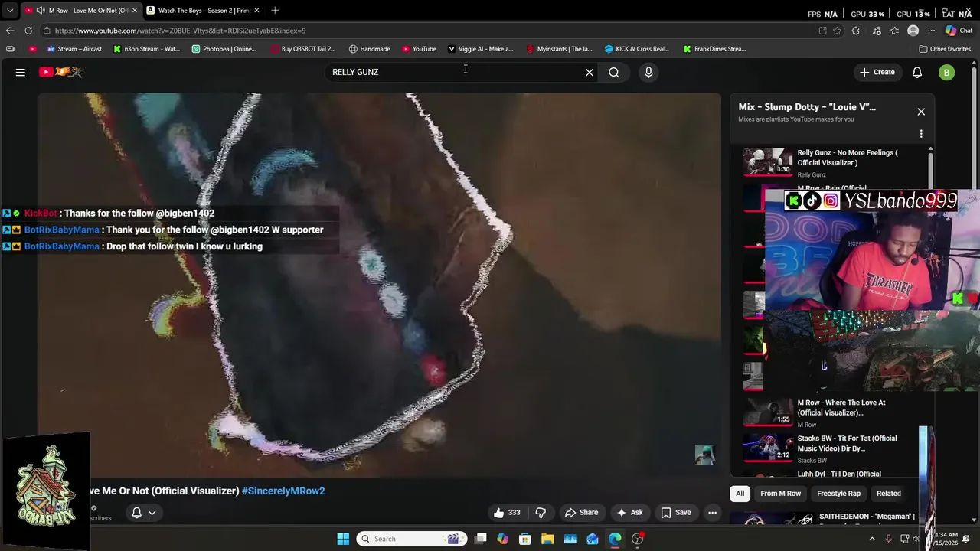Start voice search with the microphone icon
This screenshot has width=980, height=551.
pyautogui.click(x=648, y=72)
